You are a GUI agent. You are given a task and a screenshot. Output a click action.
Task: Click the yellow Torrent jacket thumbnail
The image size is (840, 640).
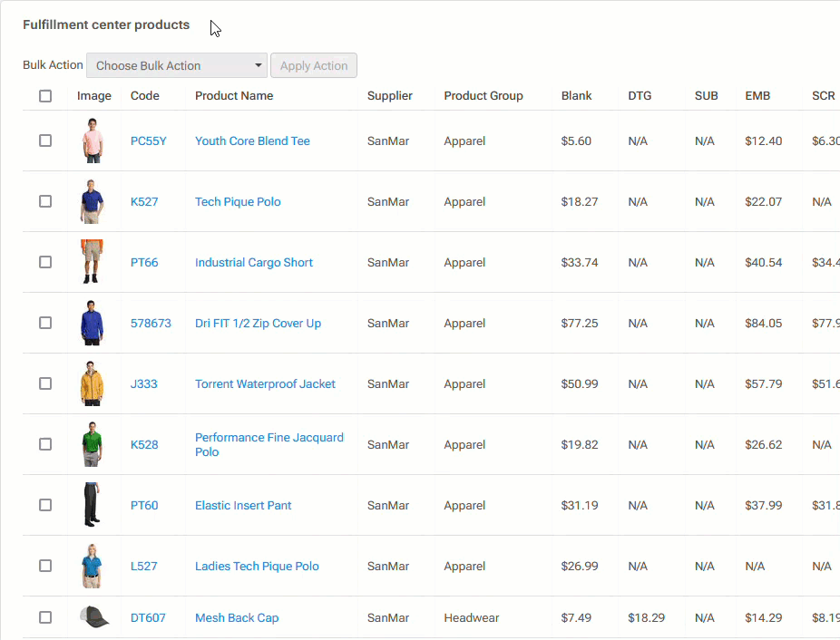(92, 383)
